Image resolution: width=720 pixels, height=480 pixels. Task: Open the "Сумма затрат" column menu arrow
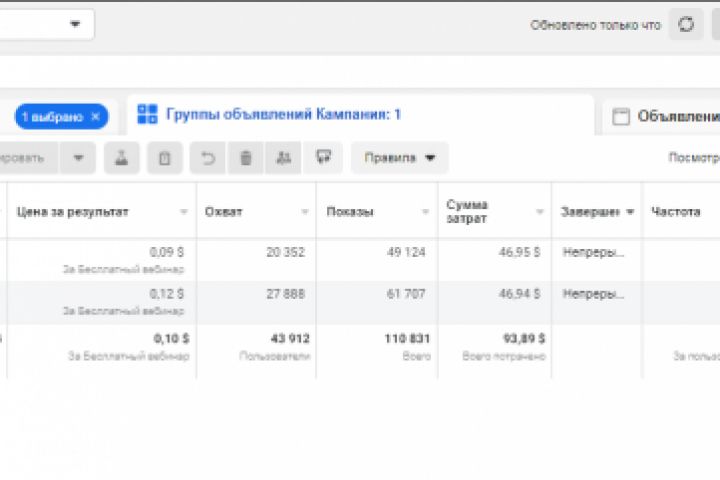coord(540,212)
